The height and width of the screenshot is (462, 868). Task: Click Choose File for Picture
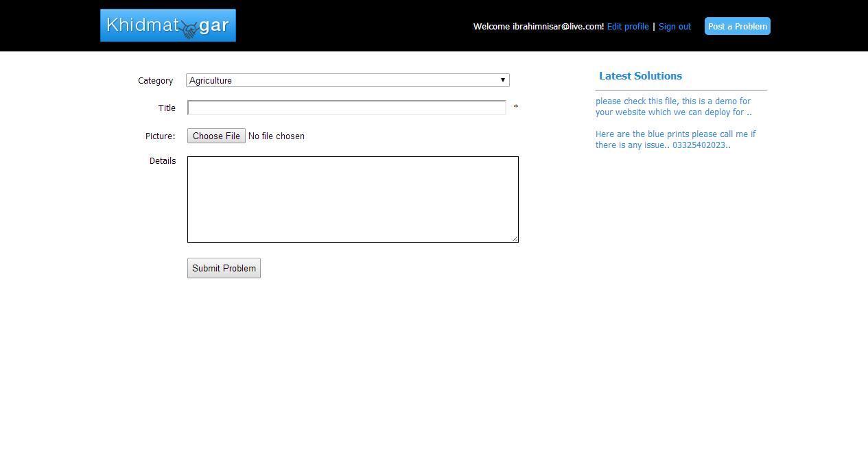216,136
